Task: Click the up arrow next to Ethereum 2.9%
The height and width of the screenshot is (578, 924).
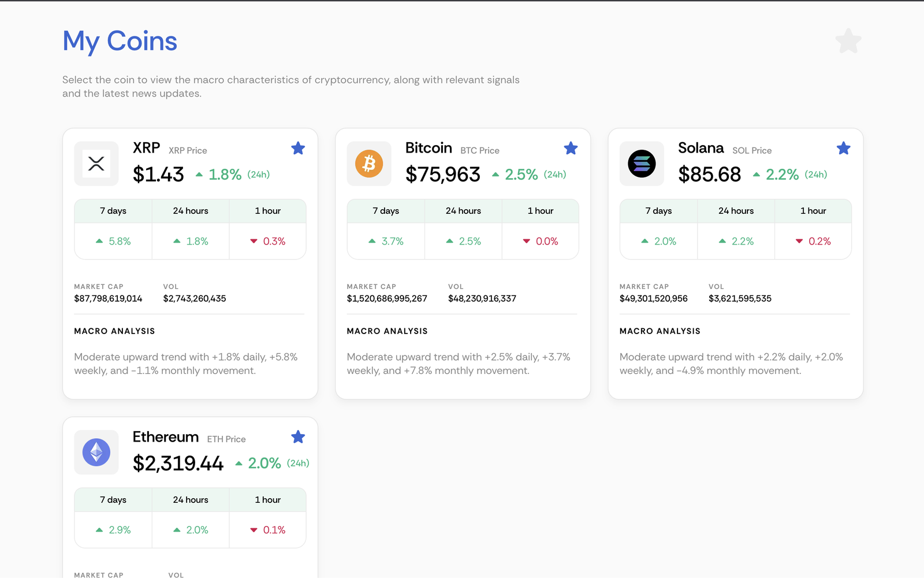Action: [x=99, y=530]
